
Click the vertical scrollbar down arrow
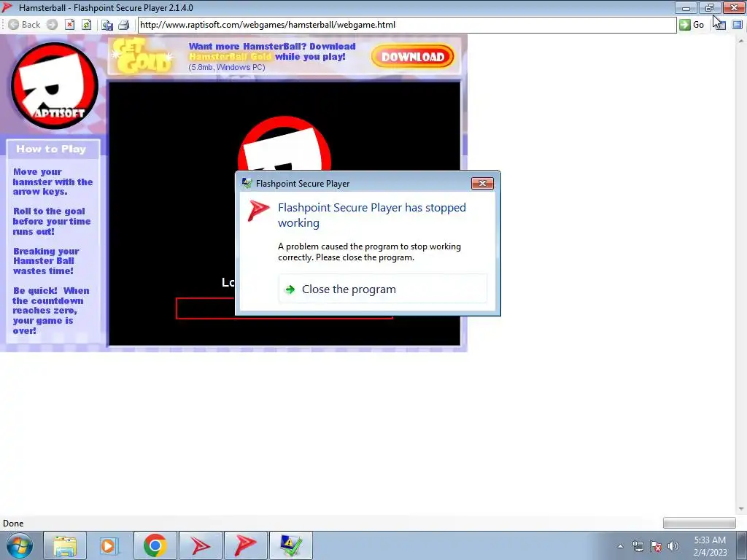click(x=741, y=510)
